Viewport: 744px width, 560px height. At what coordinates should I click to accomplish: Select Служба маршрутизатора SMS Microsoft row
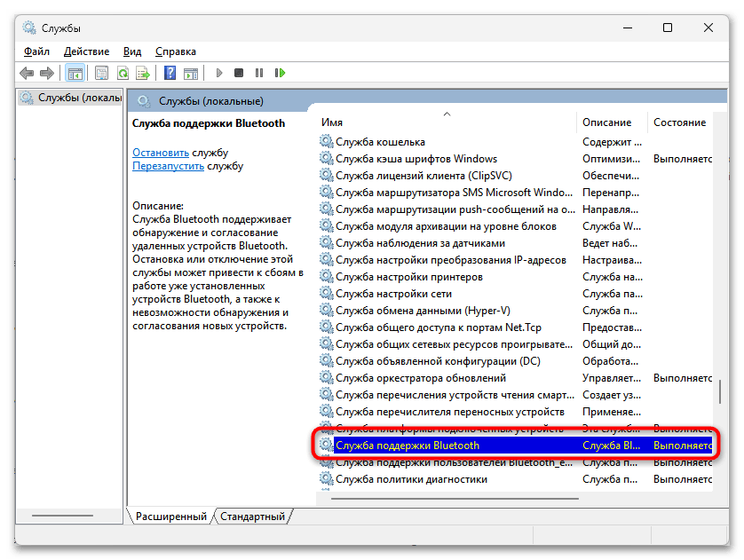(x=515, y=192)
